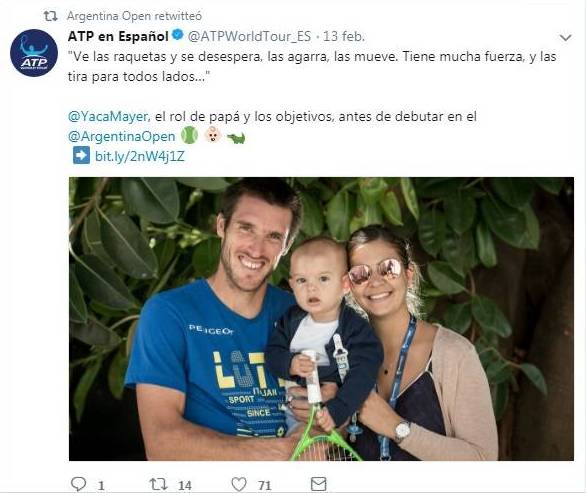This screenshot has height=493, width=586.
Task: Open the 13 feb. tweet timestamp
Action: tap(344, 36)
